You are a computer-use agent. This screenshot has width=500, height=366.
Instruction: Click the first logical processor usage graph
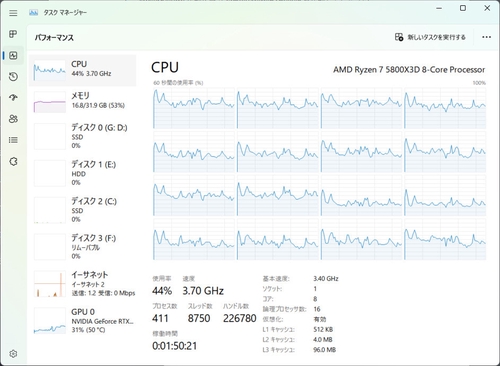[194, 108]
